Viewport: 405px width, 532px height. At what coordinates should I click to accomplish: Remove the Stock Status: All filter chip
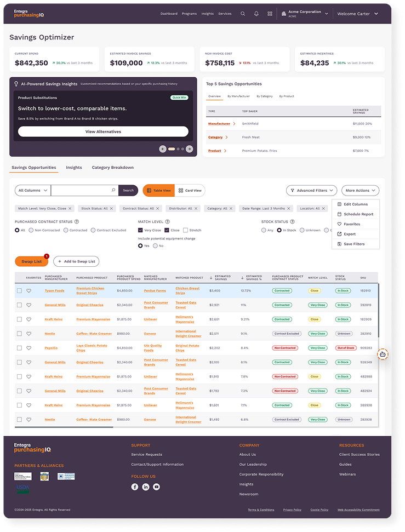point(111,209)
